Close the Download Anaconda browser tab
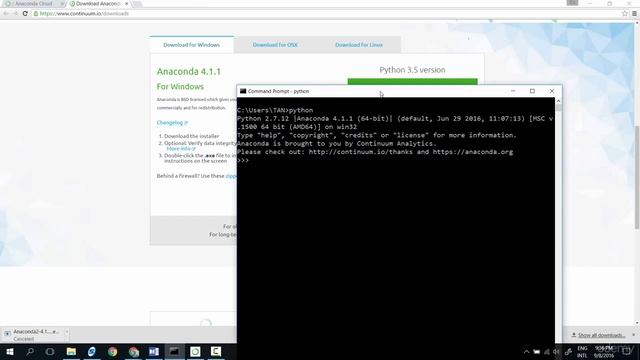 tap(127, 4)
